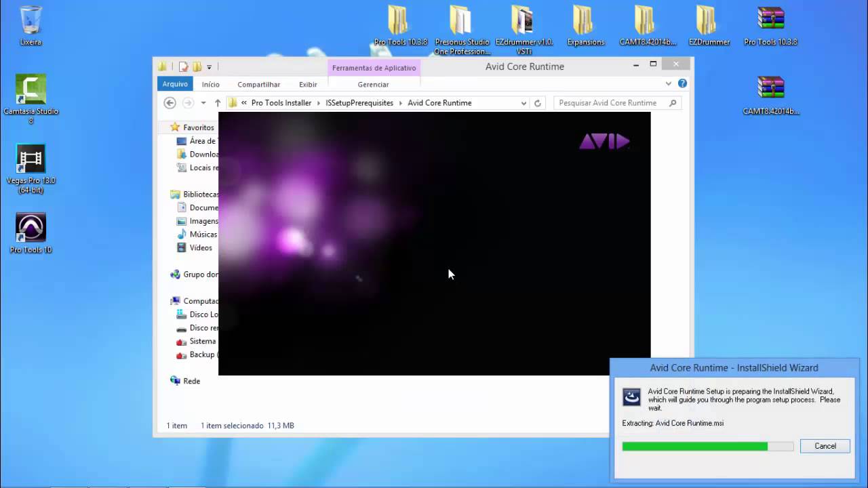Switch to the Exibir ribbon tab
This screenshot has width=868, height=488.
pos(308,84)
